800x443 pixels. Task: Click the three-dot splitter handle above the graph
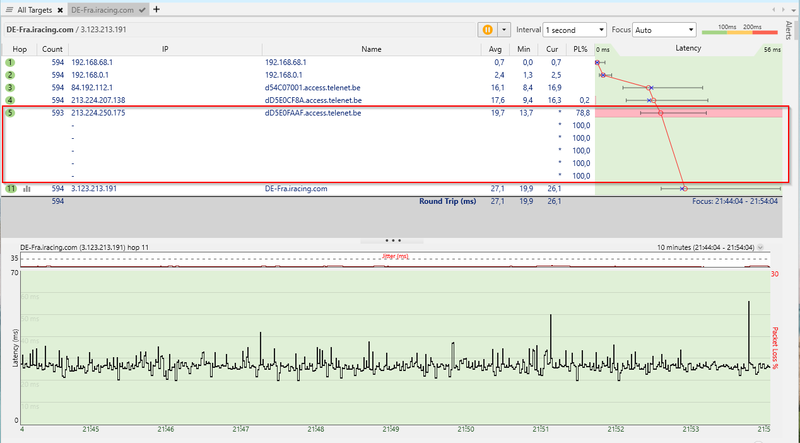point(393,240)
